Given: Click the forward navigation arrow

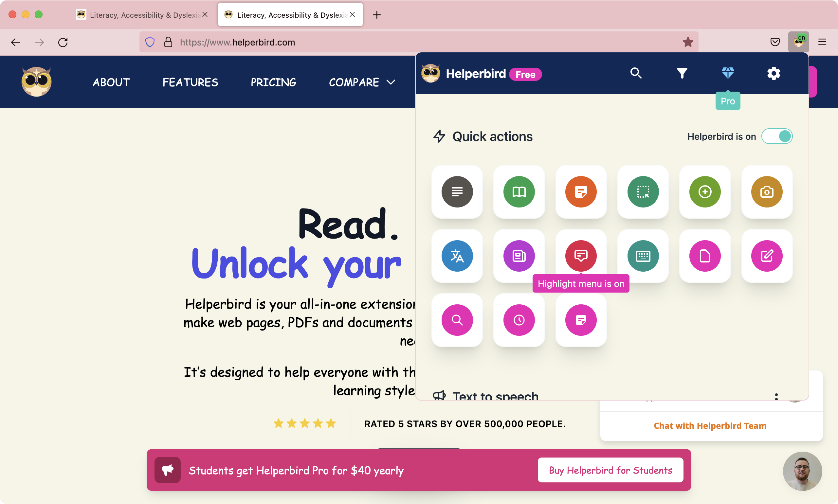Looking at the screenshot, I should point(39,43).
